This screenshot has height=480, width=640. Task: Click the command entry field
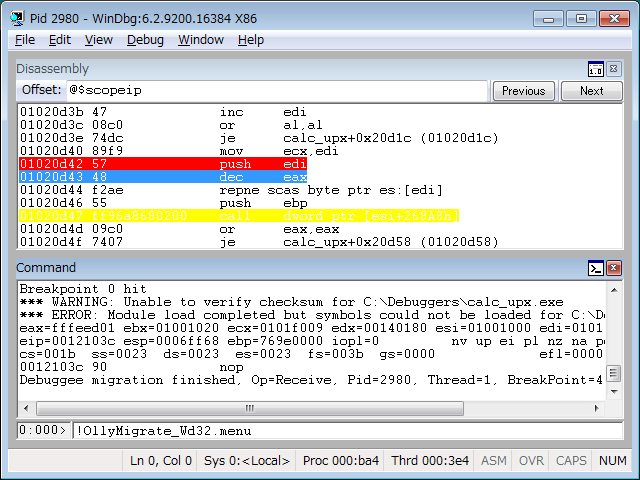coord(347,431)
